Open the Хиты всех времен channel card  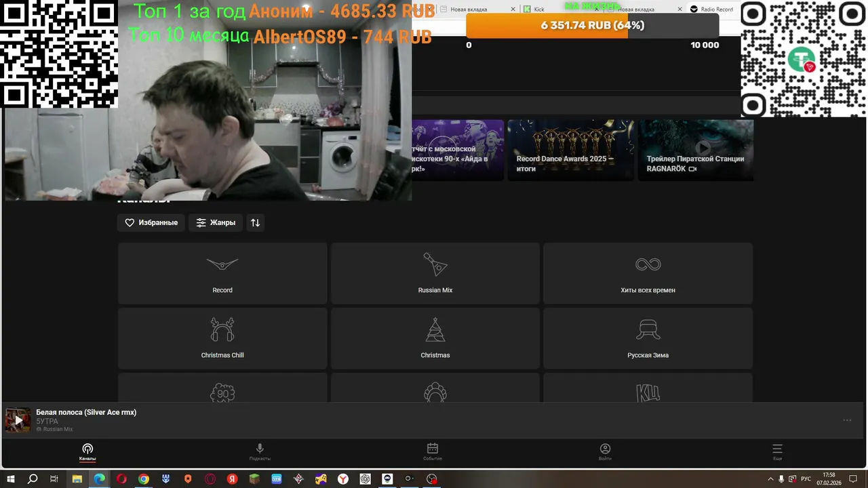[648, 273]
